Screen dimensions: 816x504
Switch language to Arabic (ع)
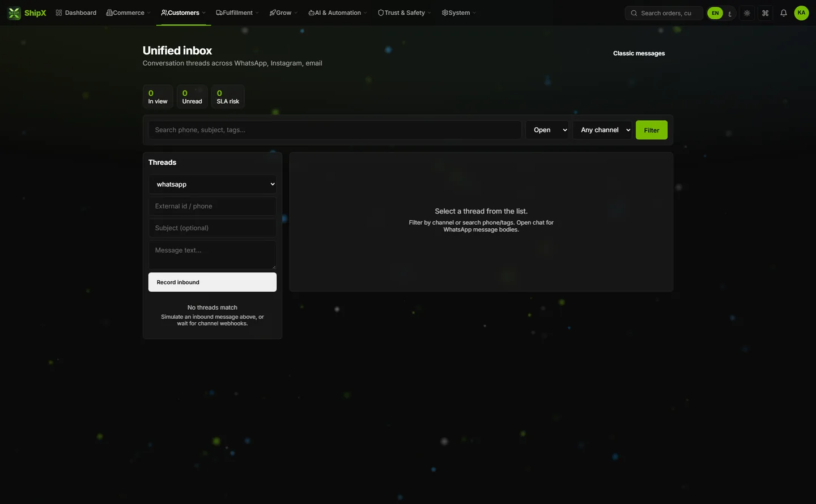730,13
